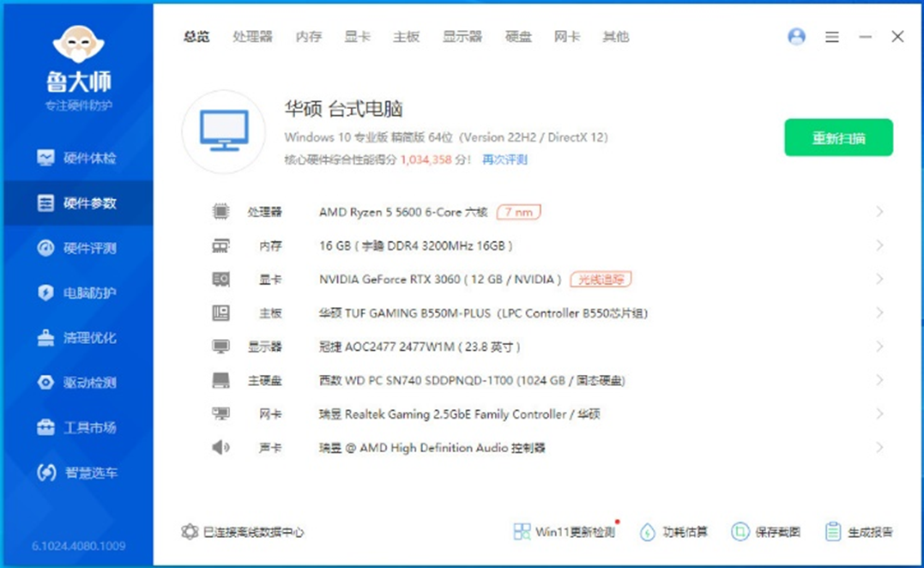
Task: Click the 保存截图 save screenshot icon
Action: pyautogui.click(x=740, y=532)
